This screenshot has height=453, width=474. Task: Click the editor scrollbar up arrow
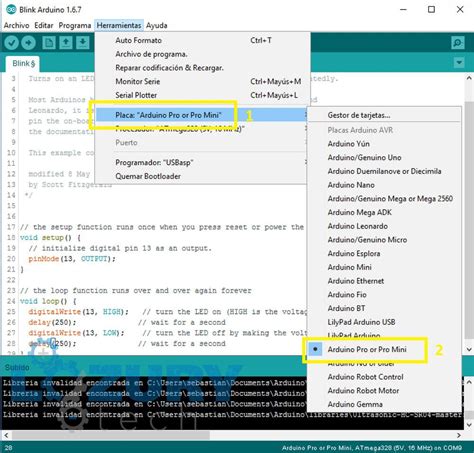click(469, 79)
